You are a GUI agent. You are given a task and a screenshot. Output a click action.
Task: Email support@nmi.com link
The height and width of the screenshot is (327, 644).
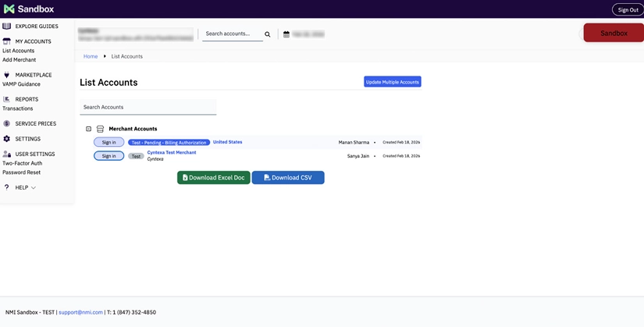coord(80,312)
